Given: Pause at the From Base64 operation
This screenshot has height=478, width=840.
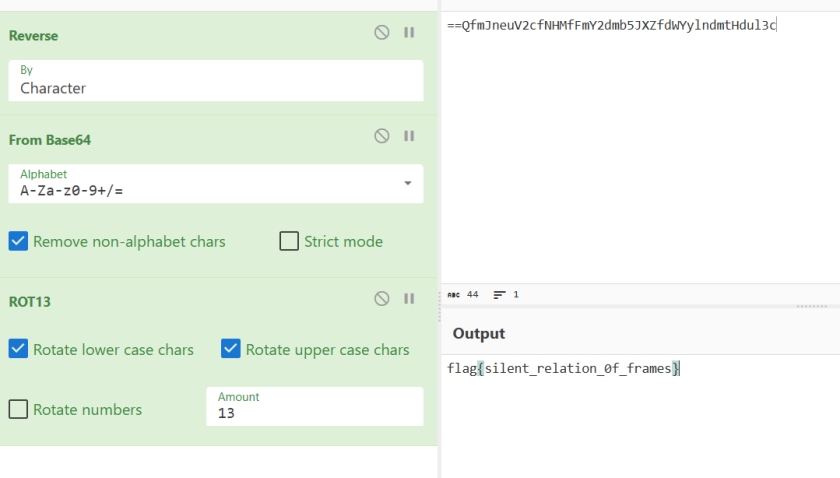Looking at the screenshot, I should pos(409,136).
